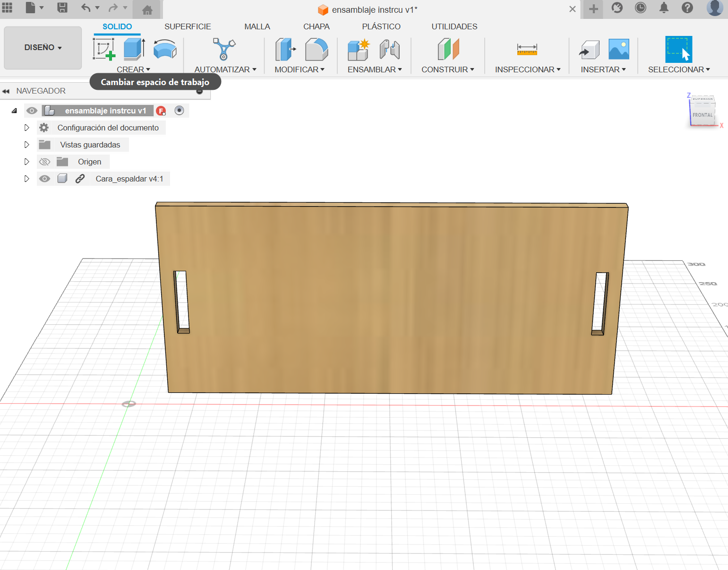Toggle visibility of Origen folder
This screenshot has width=728, height=570.
[x=44, y=162]
